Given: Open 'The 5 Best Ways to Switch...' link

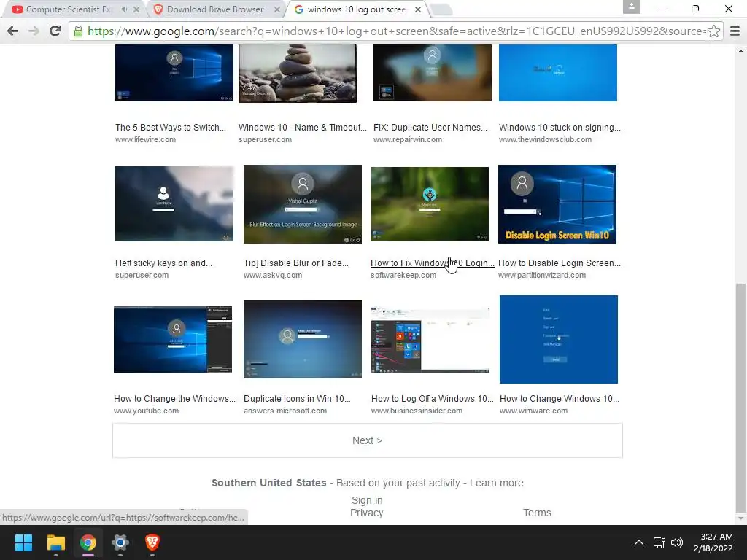Looking at the screenshot, I should tap(171, 127).
